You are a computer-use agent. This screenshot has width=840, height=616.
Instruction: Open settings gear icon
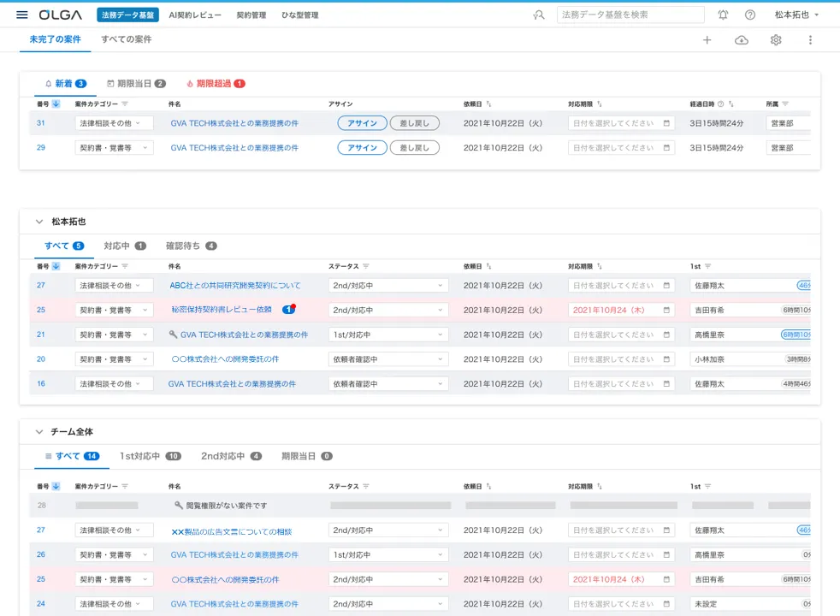point(776,40)
